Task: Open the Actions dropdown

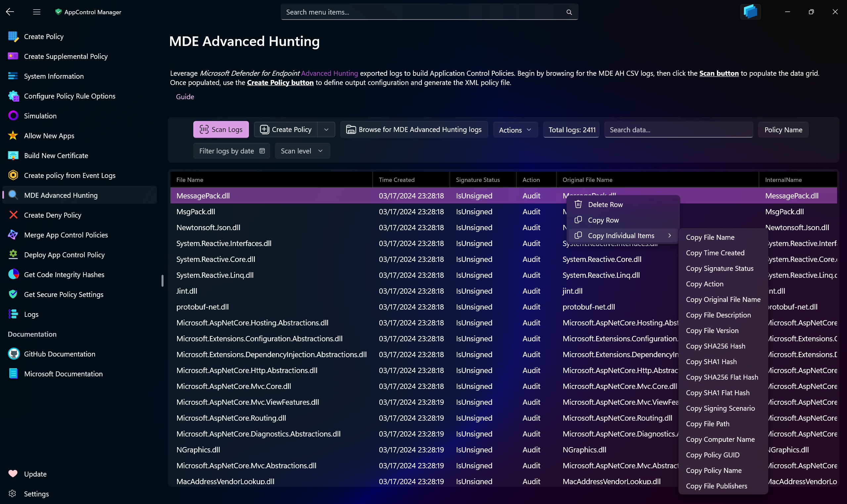Action: point(515,130)
